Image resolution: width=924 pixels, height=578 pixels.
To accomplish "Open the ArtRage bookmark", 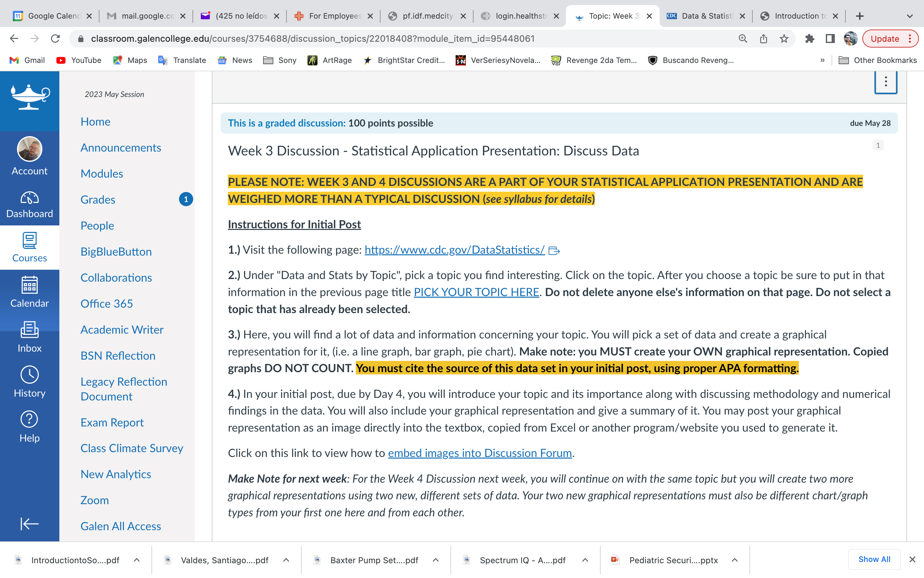I will coord(330,60).
